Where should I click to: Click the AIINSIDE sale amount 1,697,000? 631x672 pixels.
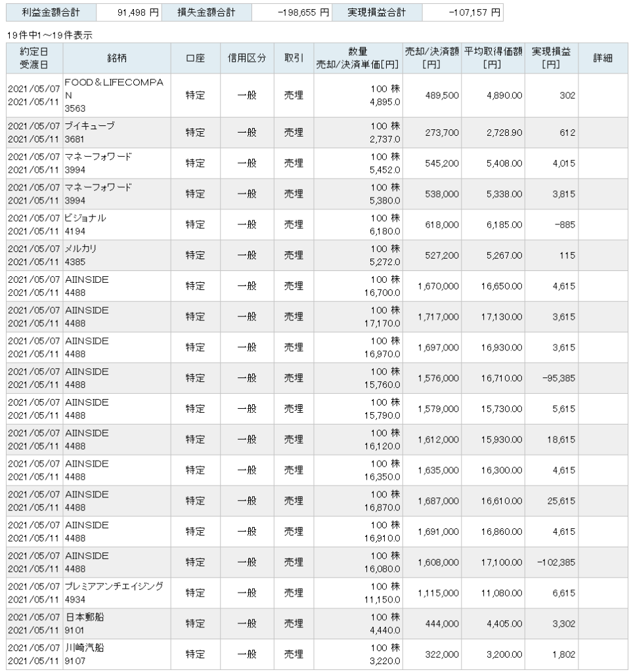coord(438,348)
